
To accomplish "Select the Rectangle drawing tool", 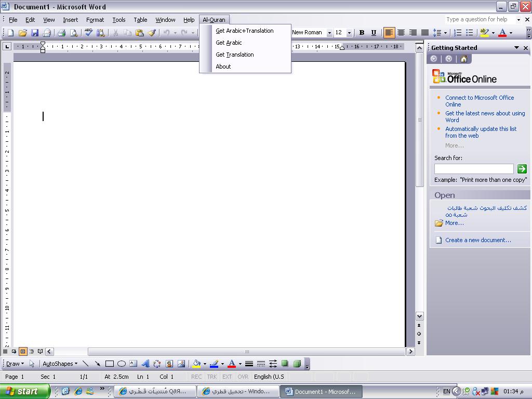I will 109,364.
